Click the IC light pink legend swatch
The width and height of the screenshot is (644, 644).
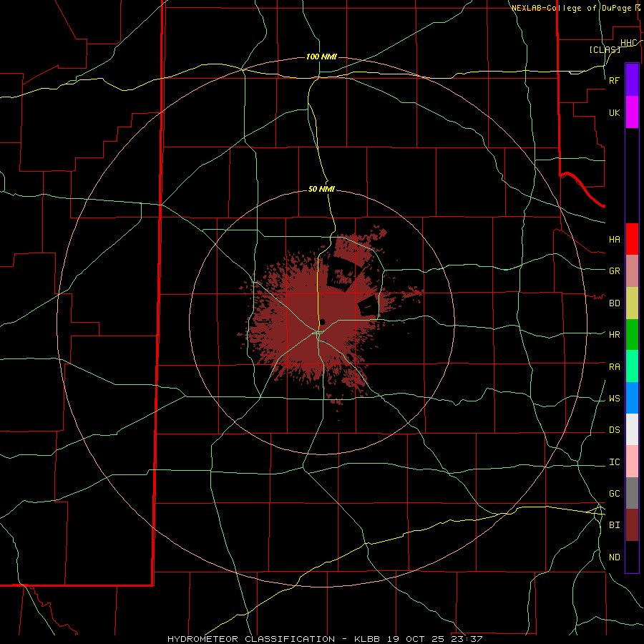632,462
